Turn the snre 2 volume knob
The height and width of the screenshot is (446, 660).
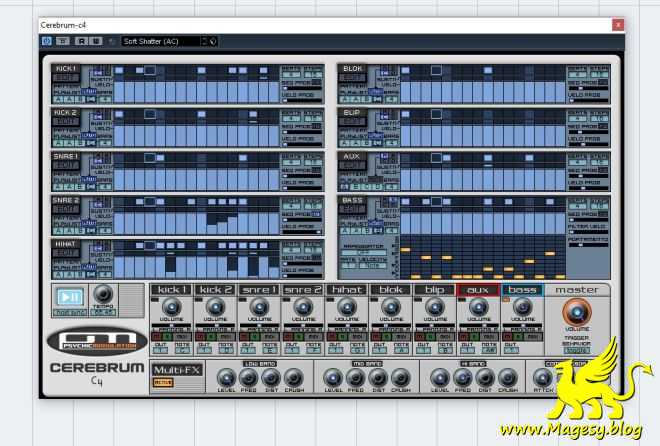(x=303, y=307)
